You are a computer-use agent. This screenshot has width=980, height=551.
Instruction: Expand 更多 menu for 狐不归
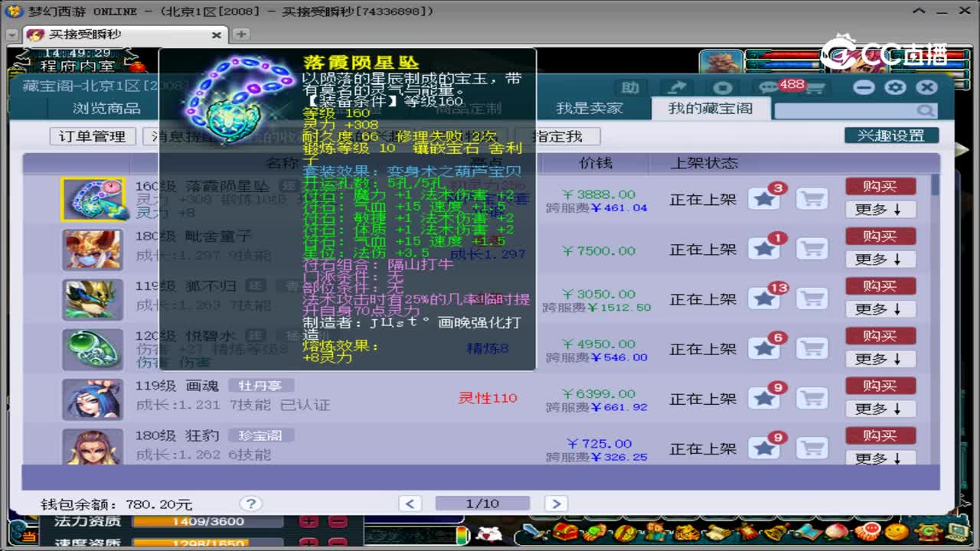880,309
